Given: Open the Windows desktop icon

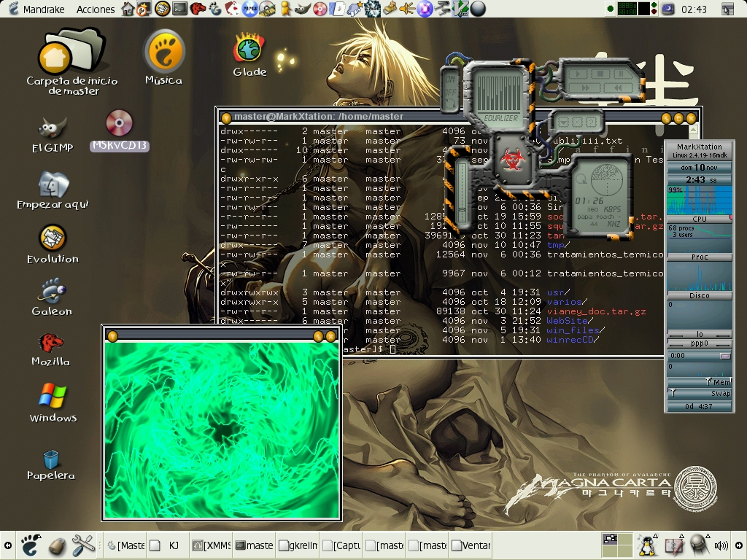Looking at the screenshot, I should coord(53,402).
